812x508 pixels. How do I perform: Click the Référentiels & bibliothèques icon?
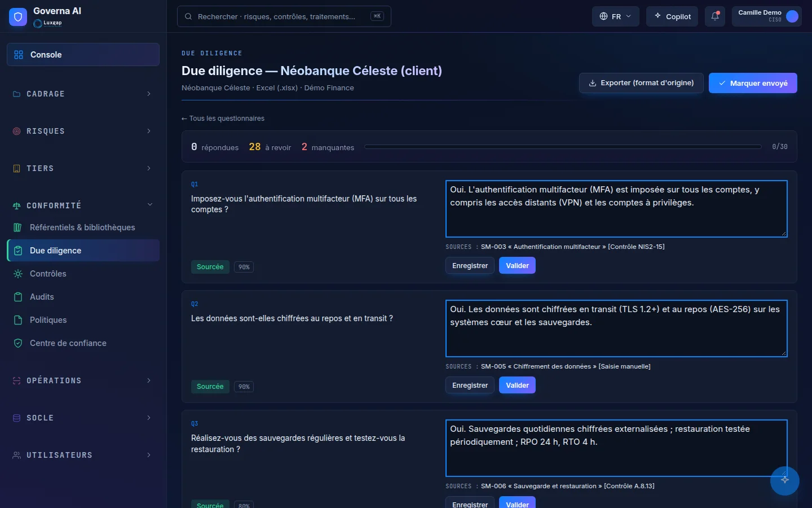click(18, 227)
